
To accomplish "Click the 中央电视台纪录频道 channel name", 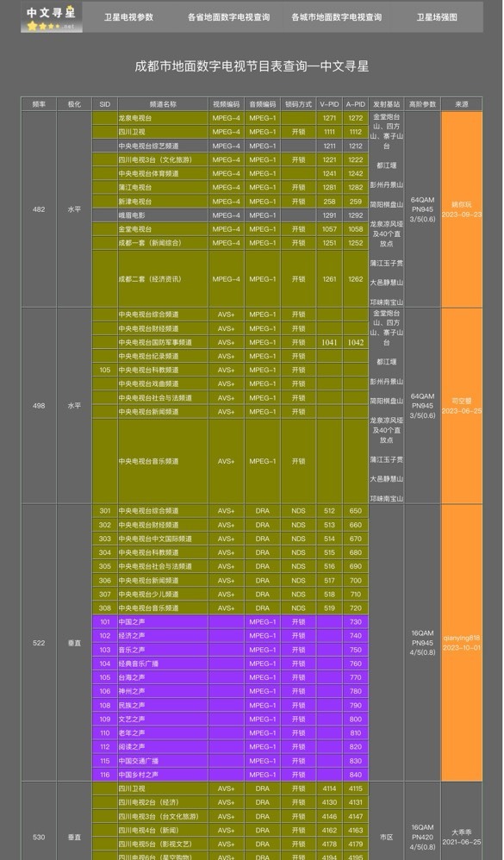I will (x=149, y=356).
